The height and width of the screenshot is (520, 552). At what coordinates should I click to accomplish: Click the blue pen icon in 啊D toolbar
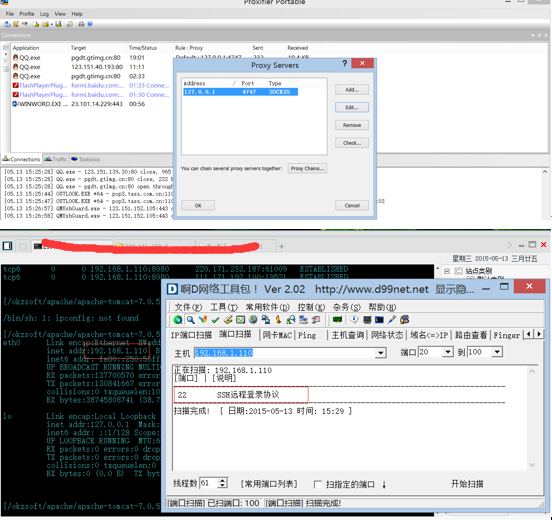pos(392,320)
